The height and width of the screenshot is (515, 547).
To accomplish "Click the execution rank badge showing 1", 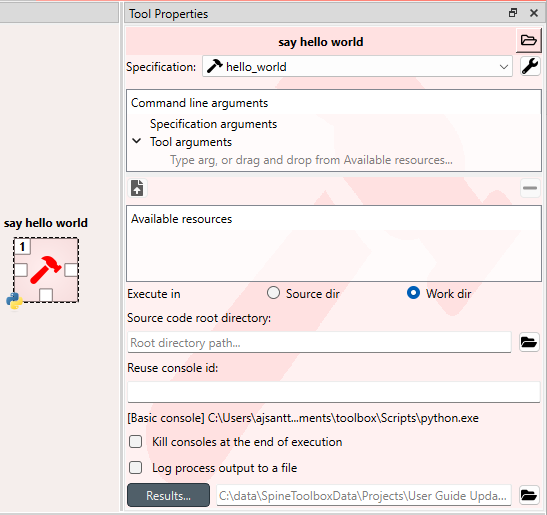I will coord(22,247).
